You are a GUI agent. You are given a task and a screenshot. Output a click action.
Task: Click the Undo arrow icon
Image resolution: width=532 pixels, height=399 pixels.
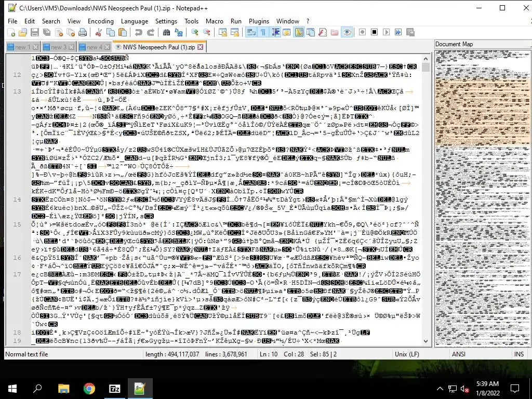point(138,32)
